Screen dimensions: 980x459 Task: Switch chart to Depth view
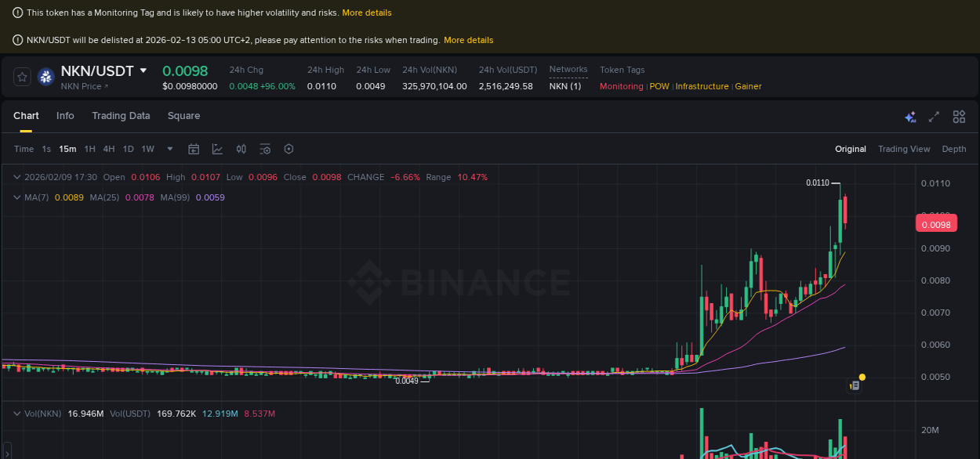coord(954,149)
